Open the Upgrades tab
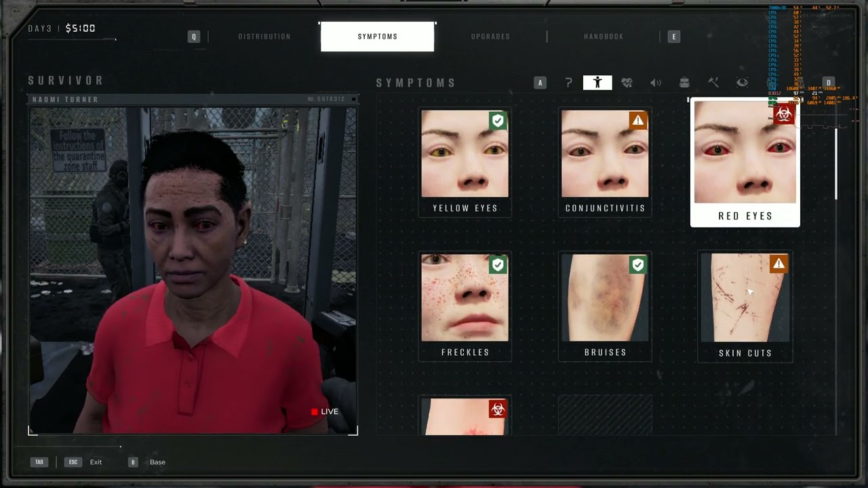This screenshot has height=488, width=868. click(491, 37)
